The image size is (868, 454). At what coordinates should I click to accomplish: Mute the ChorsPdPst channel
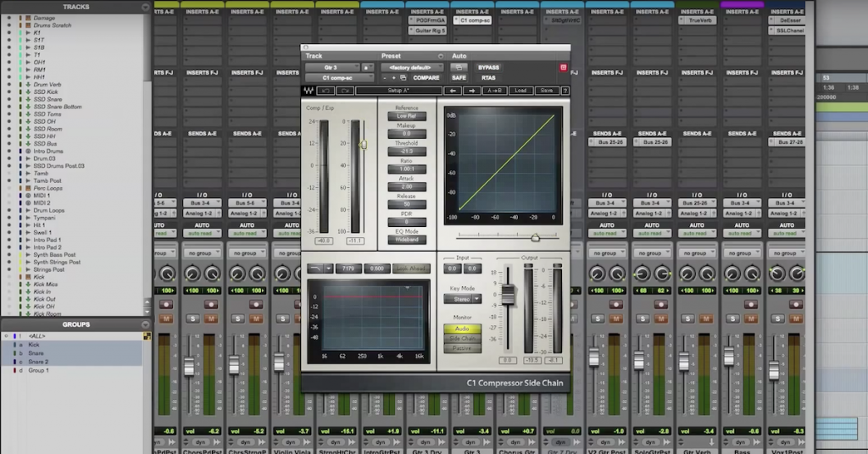[210, 318]
